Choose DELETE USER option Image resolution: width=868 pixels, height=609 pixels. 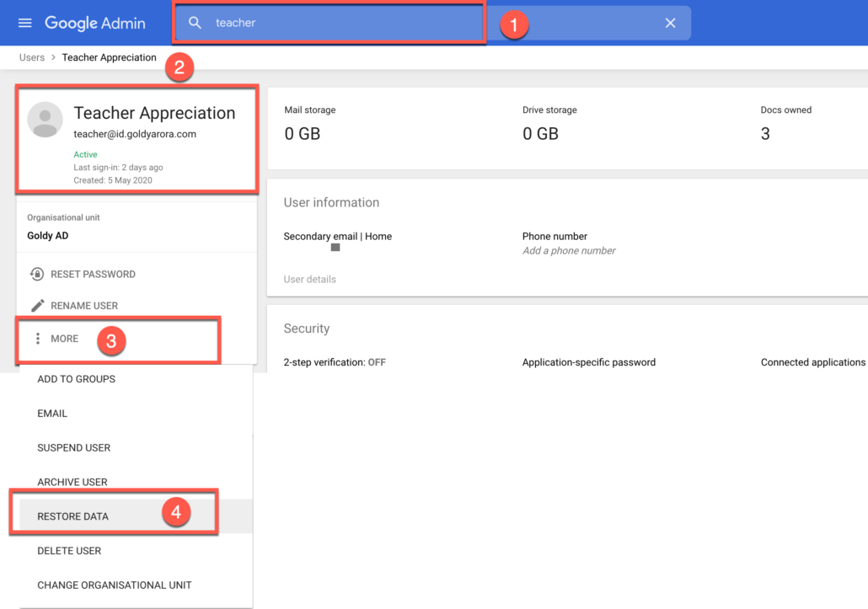[137, 550]
